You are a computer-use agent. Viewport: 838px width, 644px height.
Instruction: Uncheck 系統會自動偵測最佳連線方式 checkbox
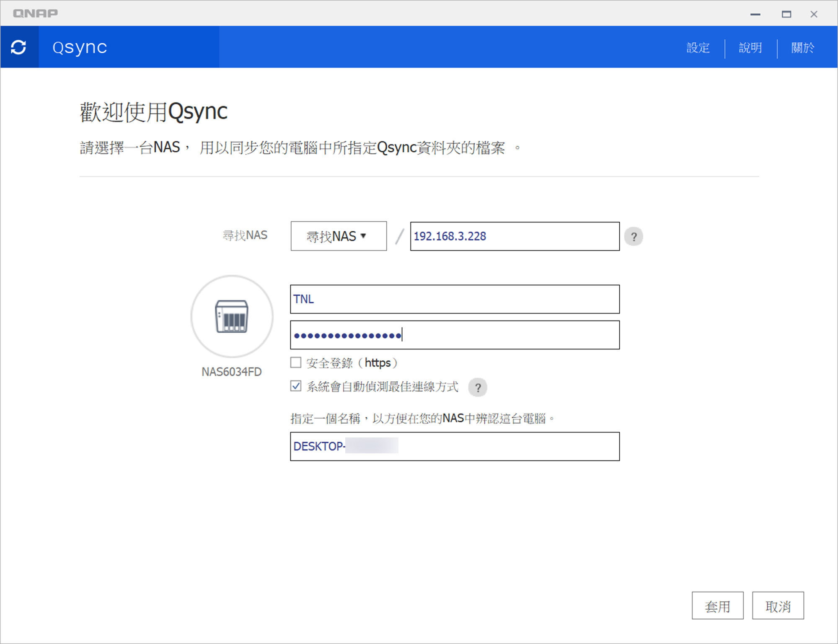pos(296,386)
